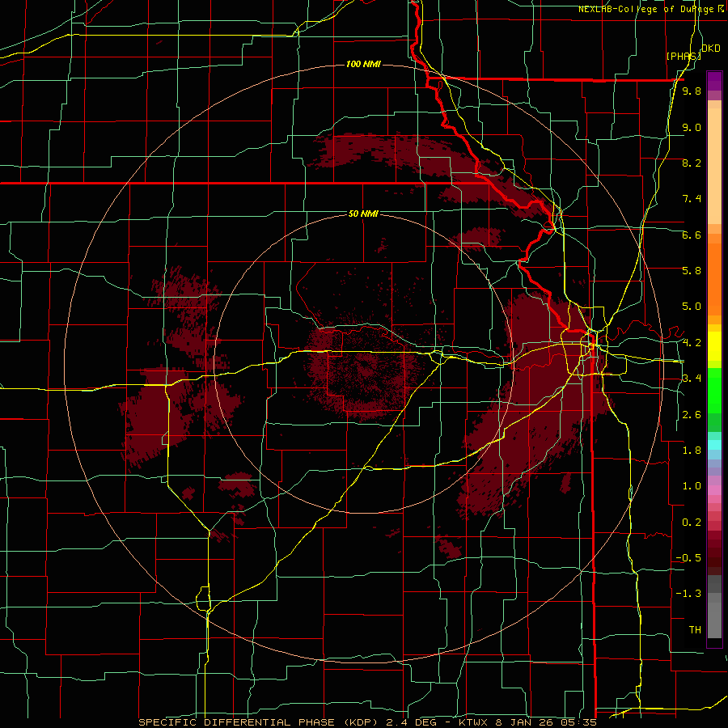Click the purple swatch atop the color bar
This screenshot has width=728, height=728.
coord(714,81)
